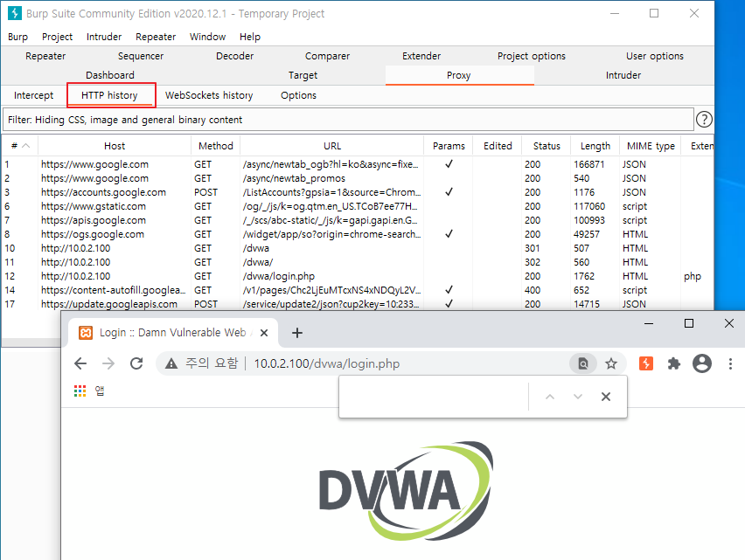Click the page search lens icon in address bar
The image size is (745, 560).
pos(583,363)
